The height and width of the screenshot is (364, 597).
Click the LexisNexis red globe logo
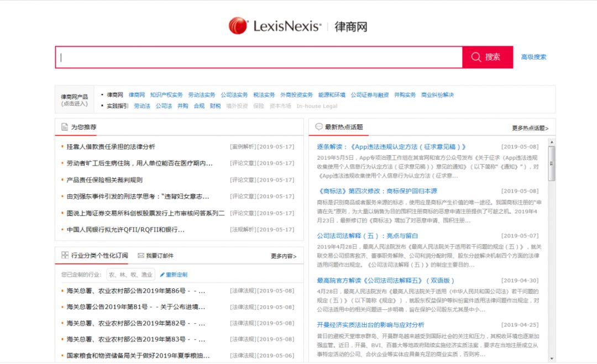[x=238, y=26]
